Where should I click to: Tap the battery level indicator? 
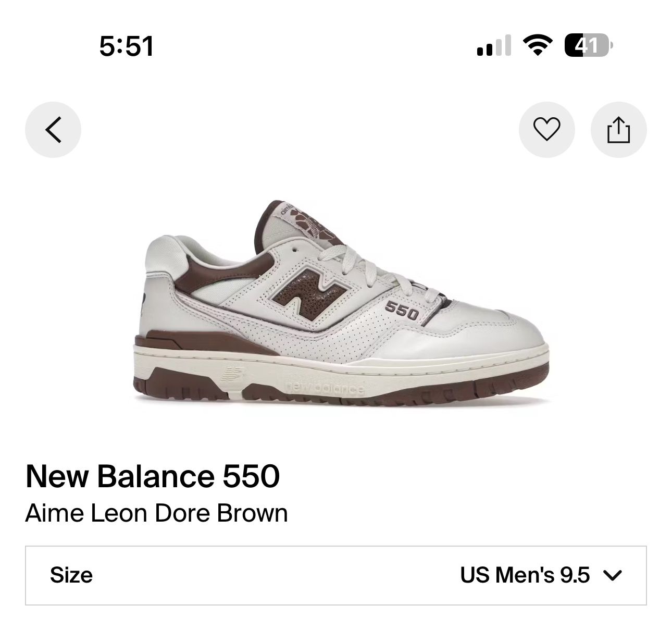(x=589, y=45)
